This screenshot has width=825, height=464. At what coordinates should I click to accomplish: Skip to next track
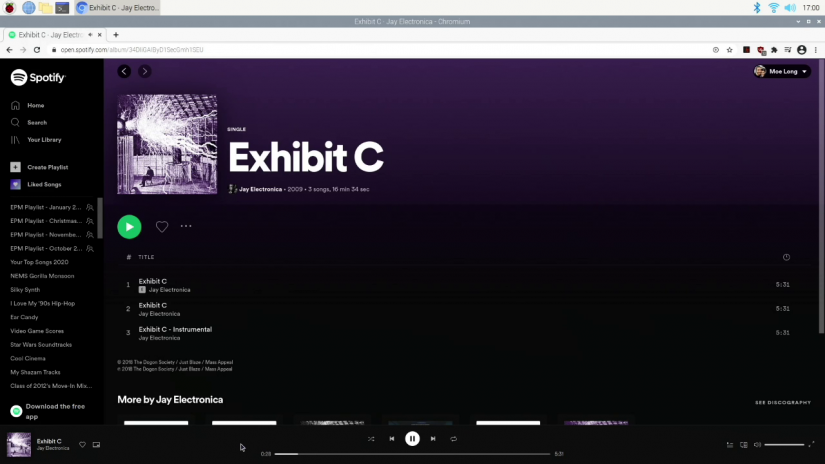coord(433,439)
